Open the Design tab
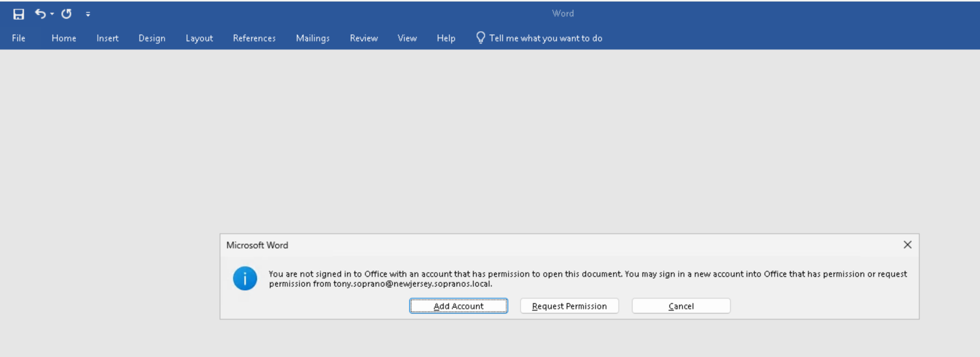 click(152, 38)
